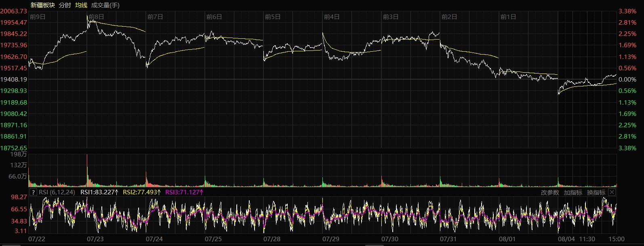Open 换指标 to switch indicator
The height and width of the screenshot is (246, 644).
click(x=596, y=193)
